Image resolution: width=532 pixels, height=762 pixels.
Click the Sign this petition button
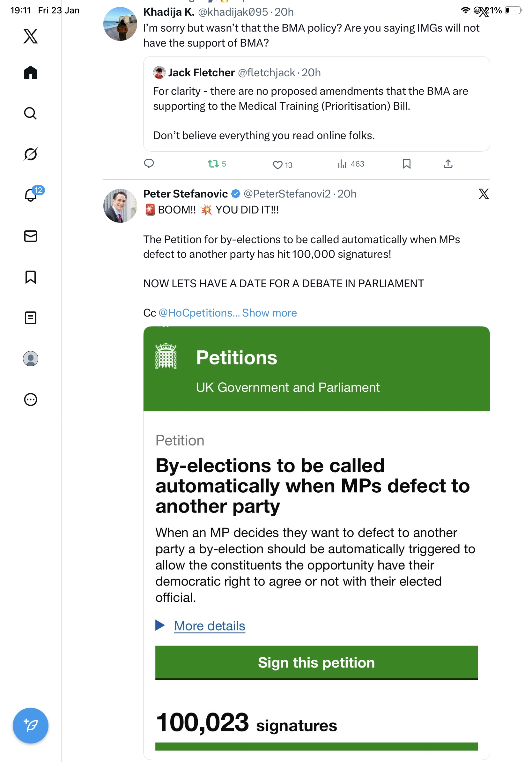316,662
